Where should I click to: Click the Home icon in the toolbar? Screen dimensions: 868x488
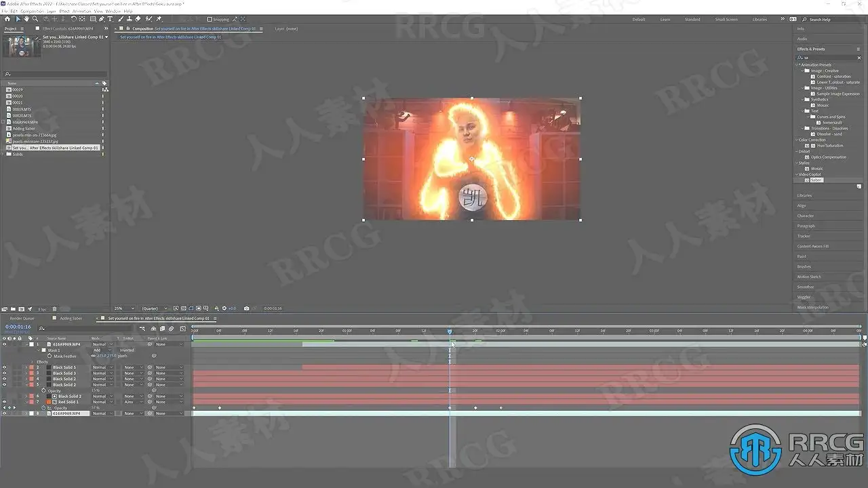7,19
